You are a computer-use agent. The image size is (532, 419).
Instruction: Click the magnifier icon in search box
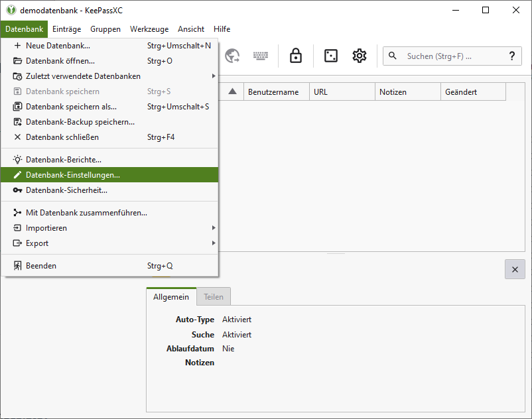(393, 56)
